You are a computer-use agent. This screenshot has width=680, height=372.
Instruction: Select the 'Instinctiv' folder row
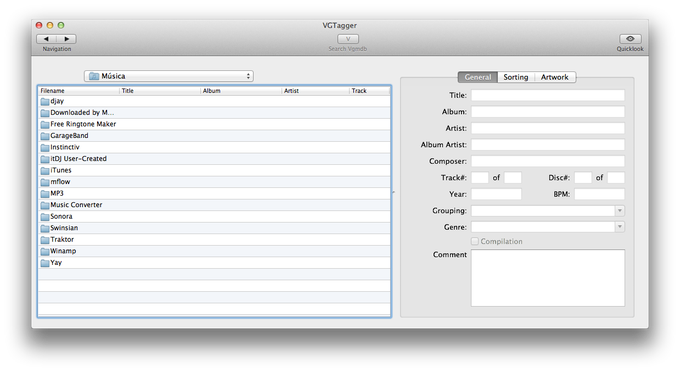tap(214, 147)
